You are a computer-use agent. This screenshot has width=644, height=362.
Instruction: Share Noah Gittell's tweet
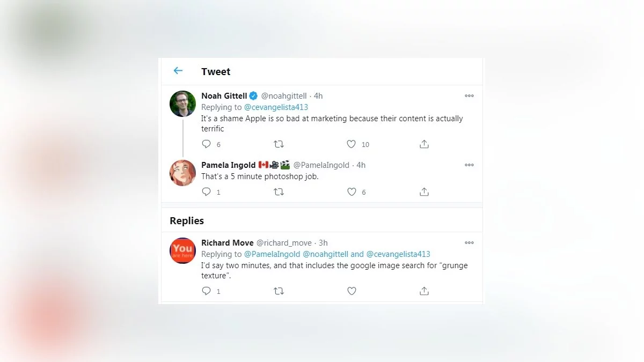pos(424,144)
